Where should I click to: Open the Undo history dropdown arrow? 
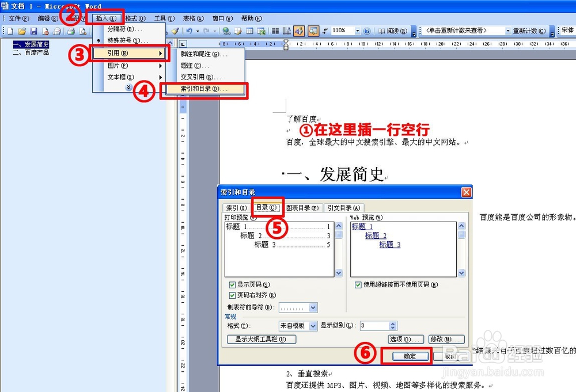point(198,31)
